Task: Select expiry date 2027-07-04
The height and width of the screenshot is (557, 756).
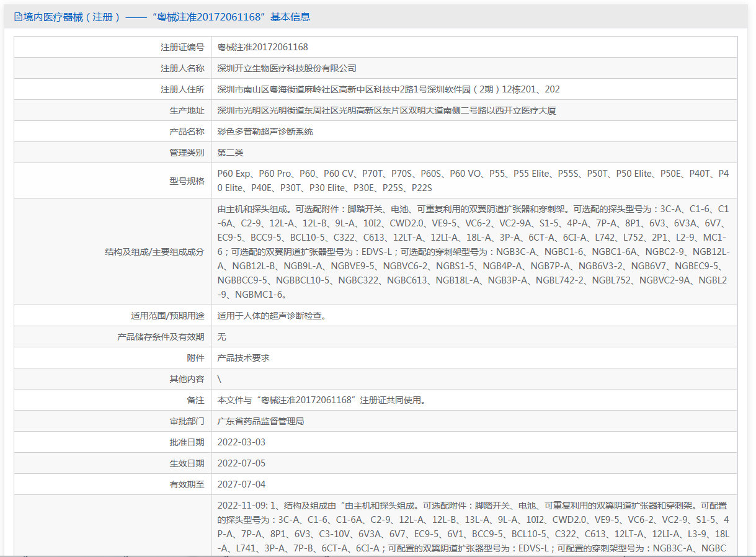Action: pyautogui.click(x=241, y=484)
